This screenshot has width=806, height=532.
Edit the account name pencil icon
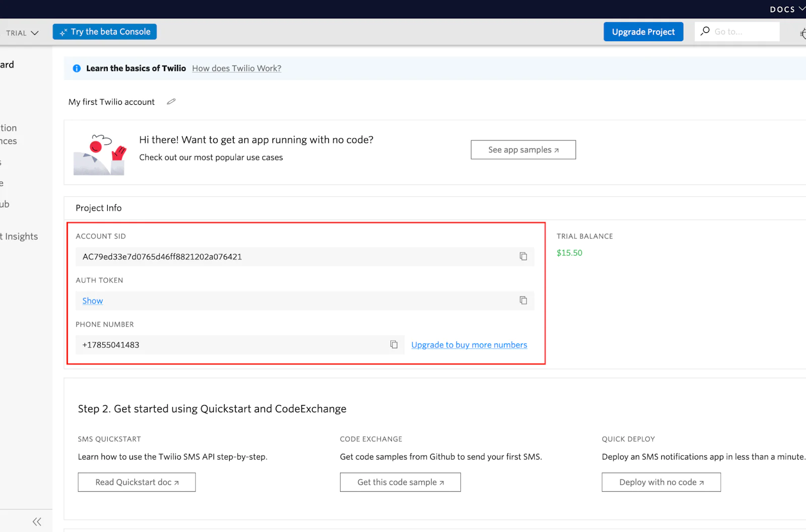click(x=171, y=102)
